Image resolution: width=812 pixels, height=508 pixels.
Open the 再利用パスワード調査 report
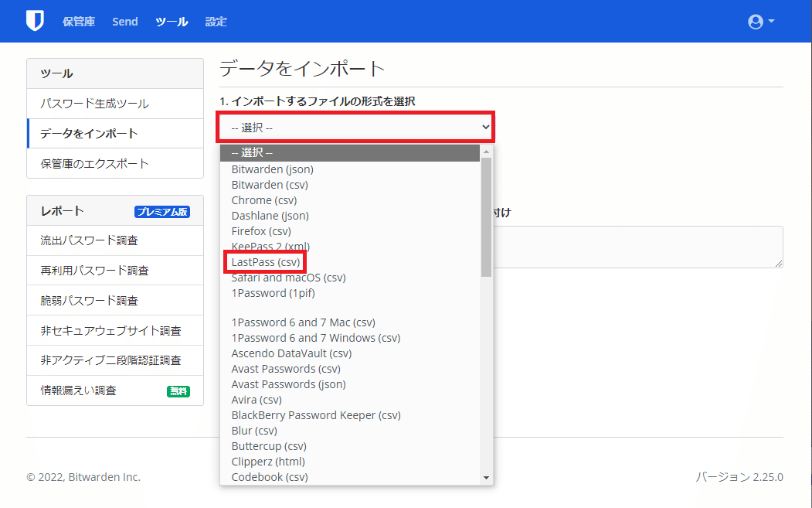[115, 271]
